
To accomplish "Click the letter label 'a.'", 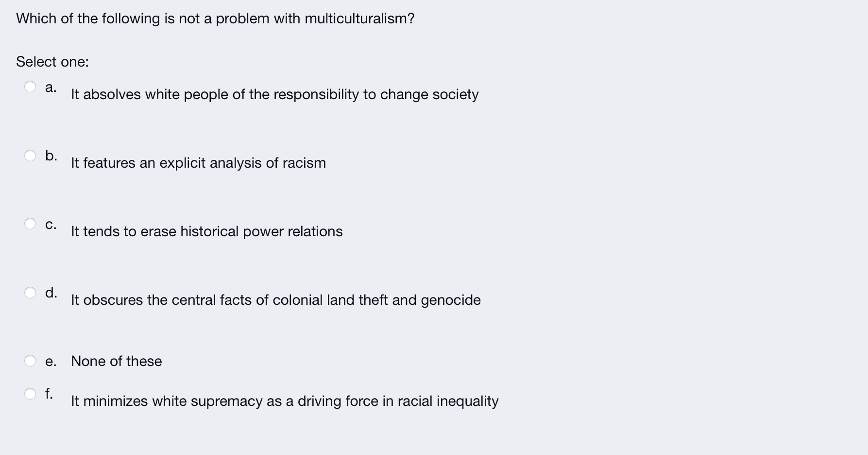I will click(x=51, y=87).
